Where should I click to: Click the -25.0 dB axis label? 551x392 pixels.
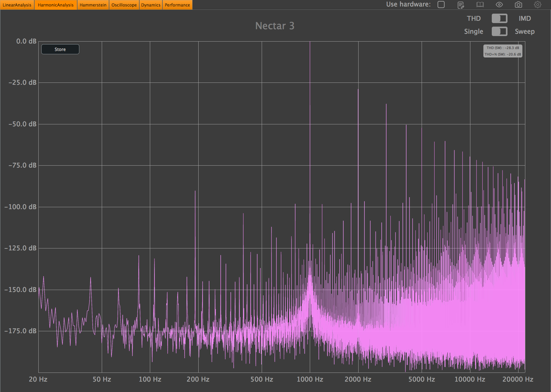pos(22,82)
